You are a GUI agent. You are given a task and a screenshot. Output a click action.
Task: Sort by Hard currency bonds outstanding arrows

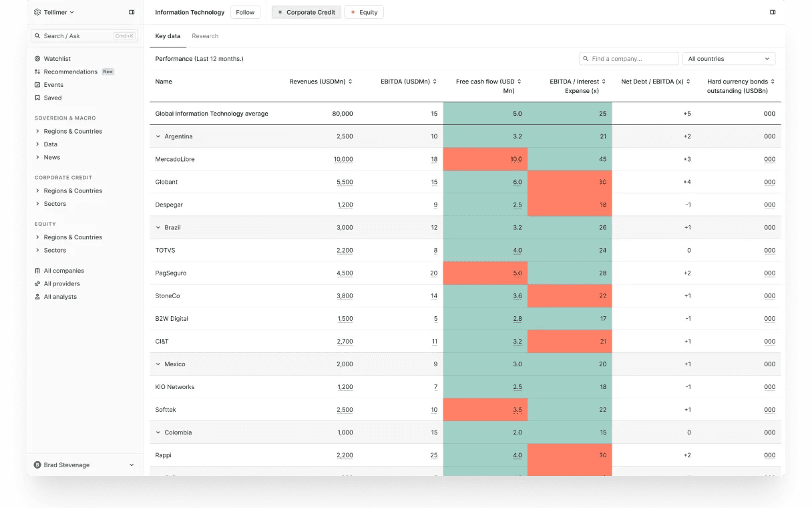pyautogui.click(x=773, y=82)
